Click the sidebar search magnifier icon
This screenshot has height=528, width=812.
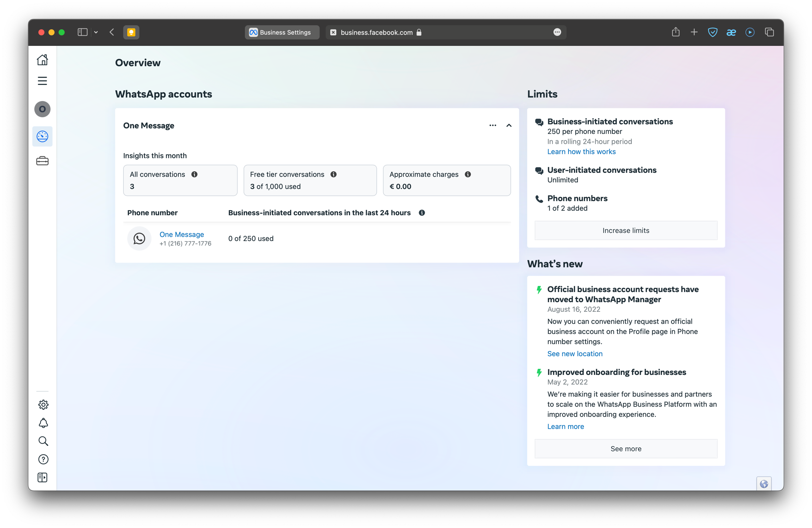point(43,441)
